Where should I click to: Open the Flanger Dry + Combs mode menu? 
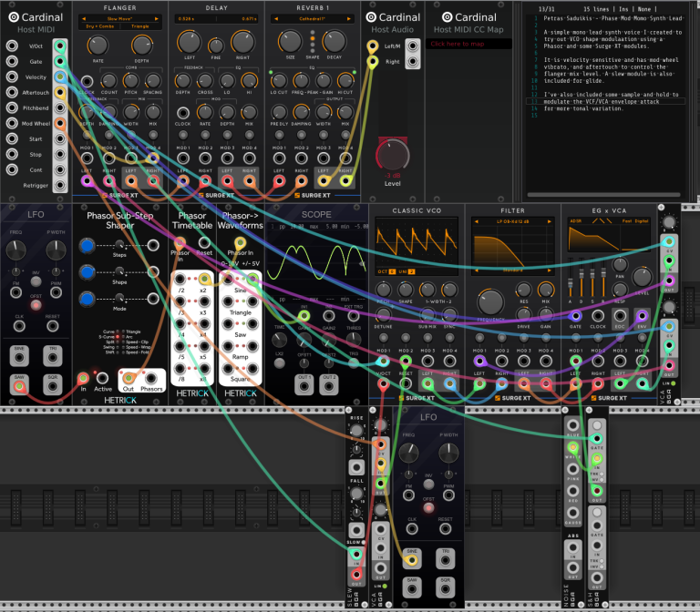[100, 26]
